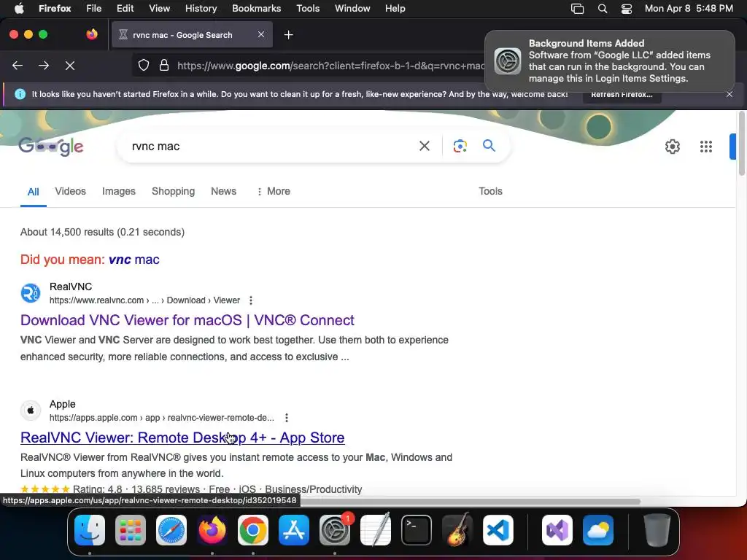
Task: Switch to News search tab
Action: tap(223, 192)
